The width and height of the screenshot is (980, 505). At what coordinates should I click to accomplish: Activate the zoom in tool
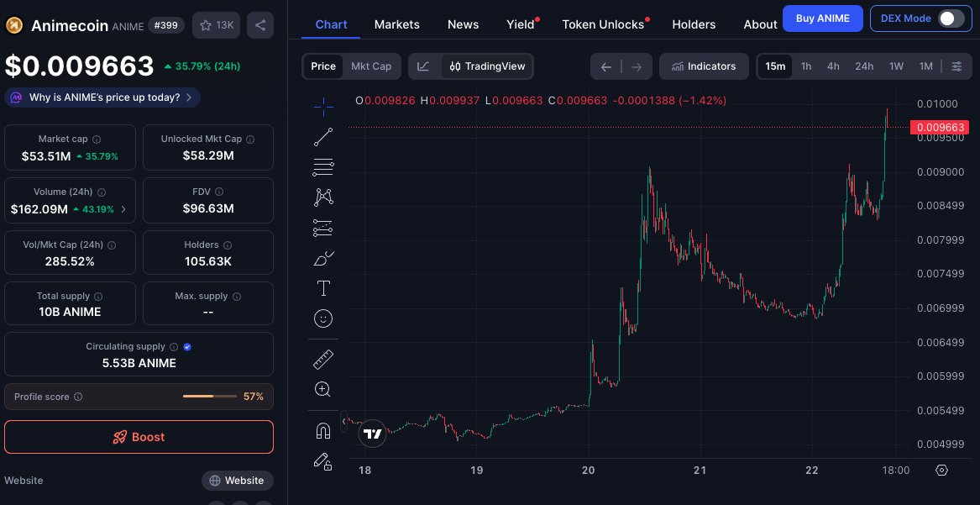[x=323, y=389]
